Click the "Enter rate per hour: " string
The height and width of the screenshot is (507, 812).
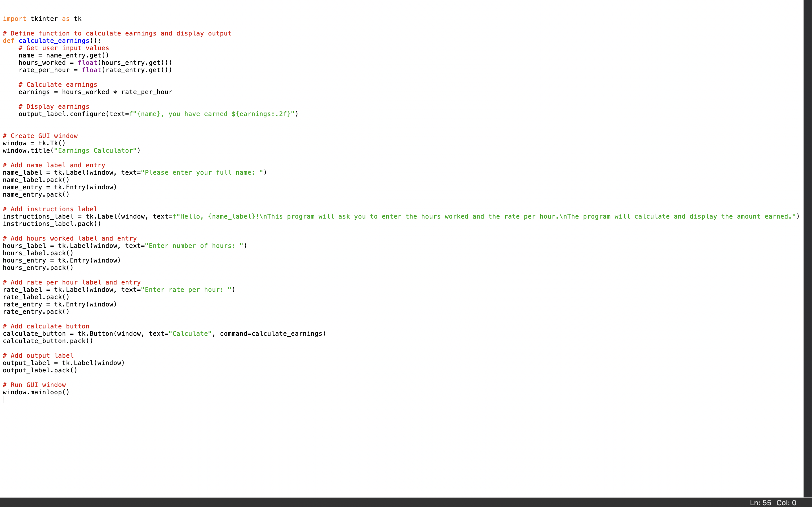186,290
